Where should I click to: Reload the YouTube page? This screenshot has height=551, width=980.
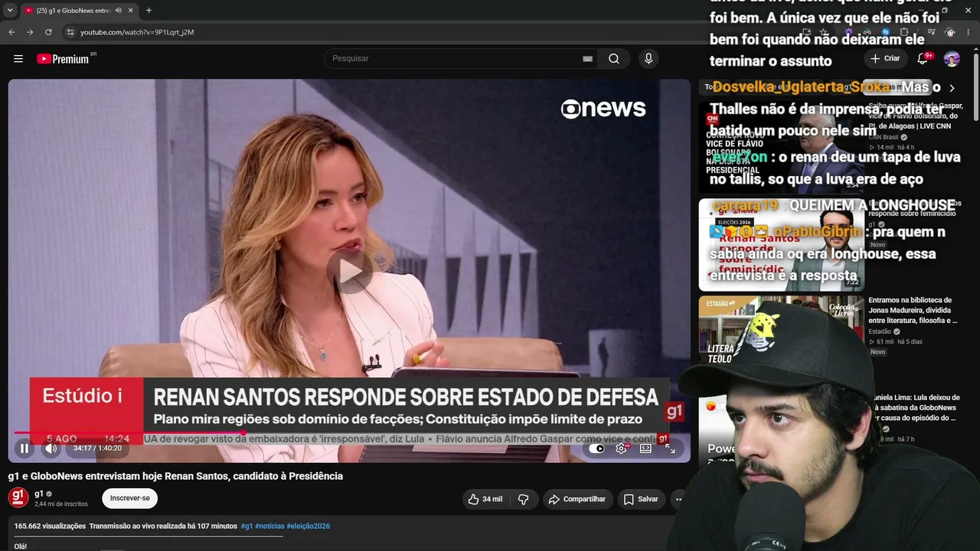48,32
